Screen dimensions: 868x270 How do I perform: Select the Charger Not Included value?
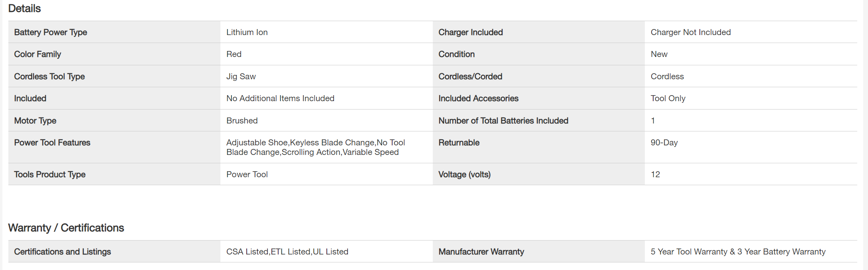click(x=691, y=32)
